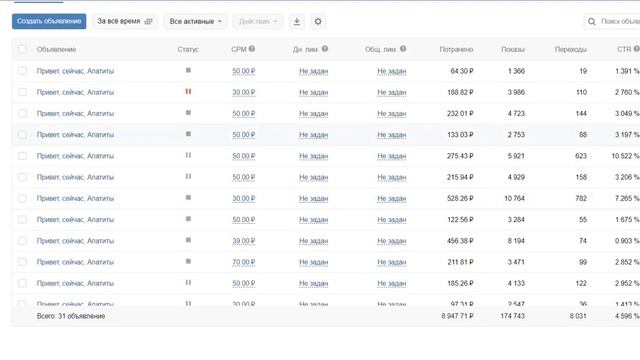Open ad Привет, сейчас, Апатиты with 10 764 impressions
The height and width of the screenshot is (360, 640).
[75, 198]
